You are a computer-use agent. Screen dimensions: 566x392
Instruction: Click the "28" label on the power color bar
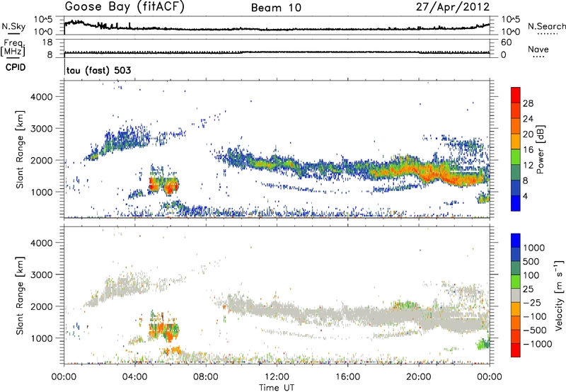528,103
